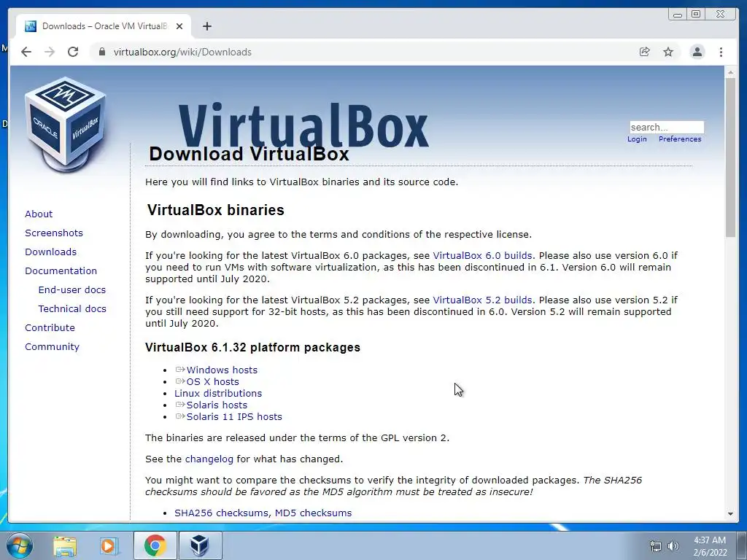Select the Downloads – Oracle VM VirtualBox tab
This screenshot has height=560, width=747.
[104, 26]
